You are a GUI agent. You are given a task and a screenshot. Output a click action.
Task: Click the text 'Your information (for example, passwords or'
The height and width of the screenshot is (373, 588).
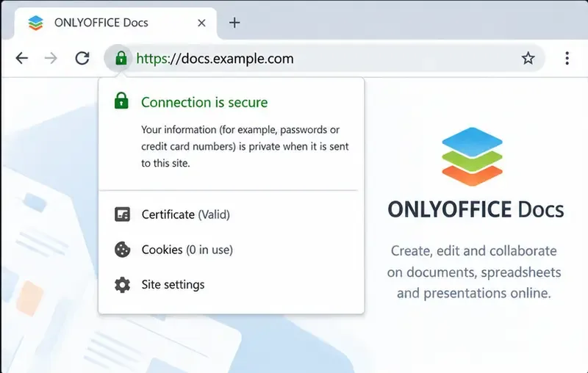pyautogui.click(x=240, y=130)
